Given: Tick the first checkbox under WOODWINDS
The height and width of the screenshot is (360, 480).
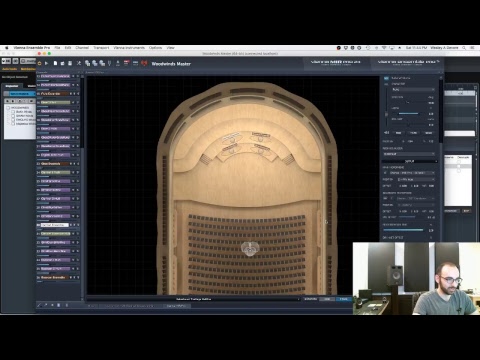Looking at the screenshot, I should (x=13, y=112).
